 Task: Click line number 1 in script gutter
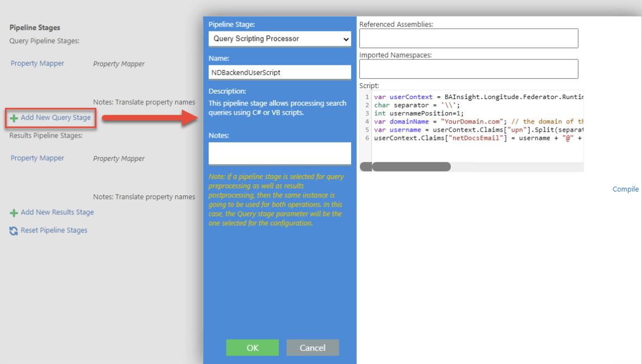tap(368, 97)
